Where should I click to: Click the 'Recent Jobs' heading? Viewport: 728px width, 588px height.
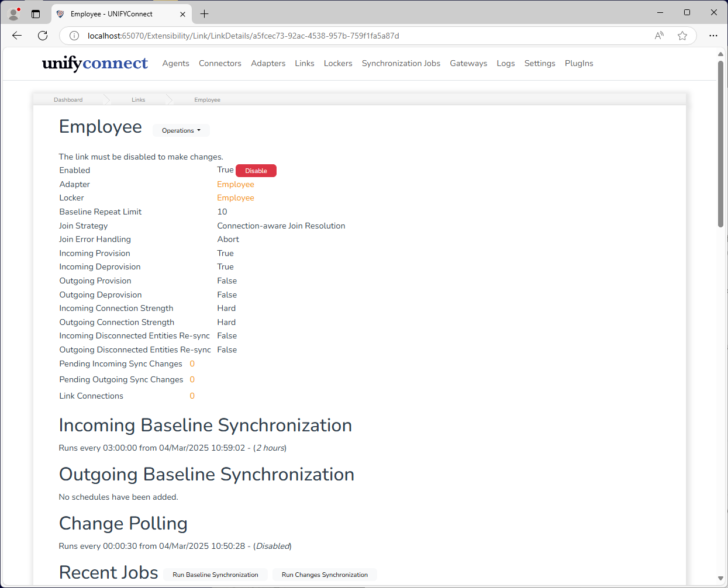pos(109,572)
